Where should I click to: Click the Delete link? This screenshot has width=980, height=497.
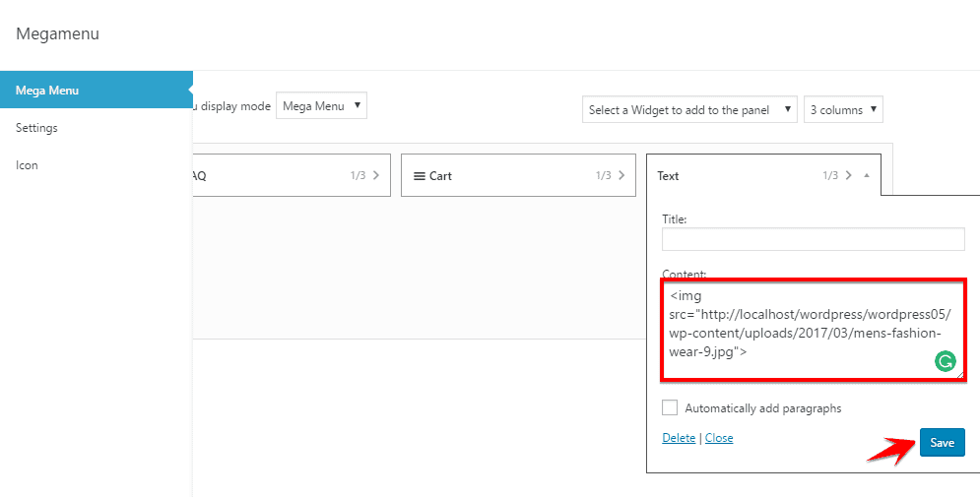click(679, 438)
